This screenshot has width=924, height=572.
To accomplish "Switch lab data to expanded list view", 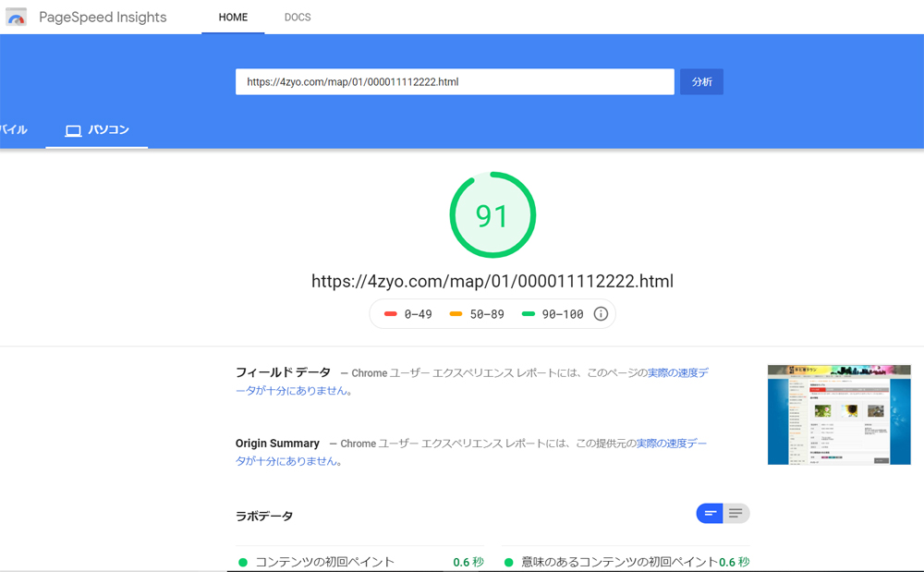I will click(736, 513).
